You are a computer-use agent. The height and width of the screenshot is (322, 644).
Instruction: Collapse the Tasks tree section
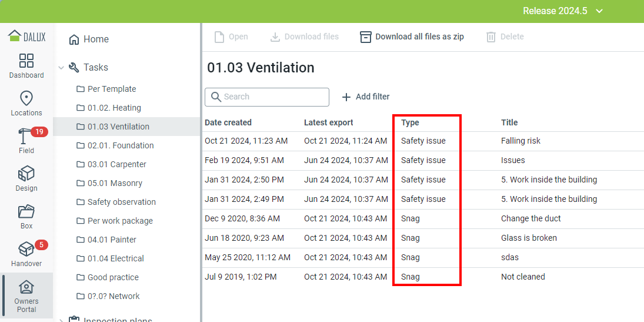point(61,68)
